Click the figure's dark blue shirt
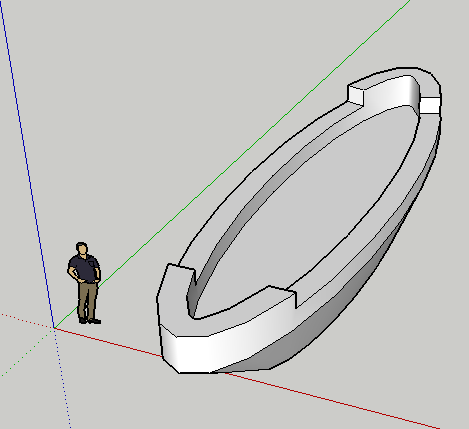469x429 pixels. click(84, 268)
